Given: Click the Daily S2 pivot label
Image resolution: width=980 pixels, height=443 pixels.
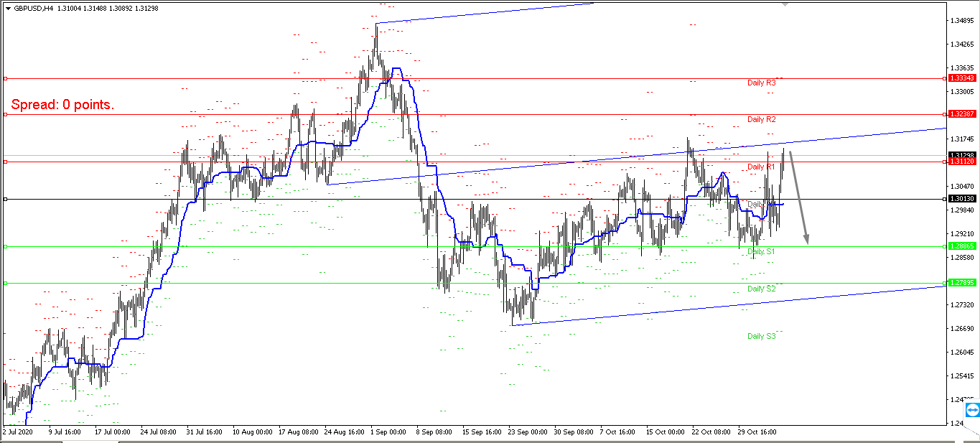Looking at the screenshot, I should click(x=761, y=289).
